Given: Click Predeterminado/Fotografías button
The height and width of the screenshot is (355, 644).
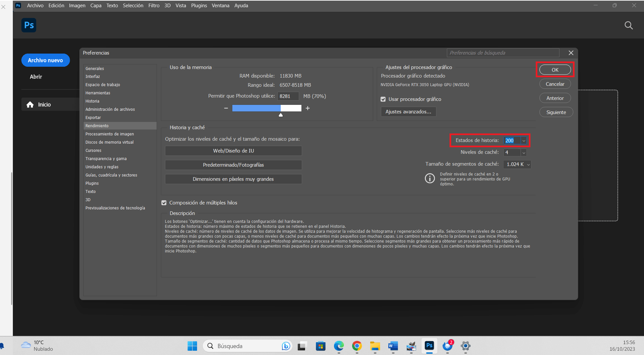Looking at the screenshot, I should 233,165.
